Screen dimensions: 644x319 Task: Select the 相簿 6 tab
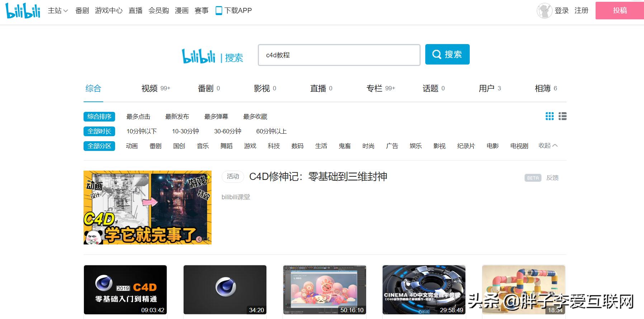coord(546,89)
